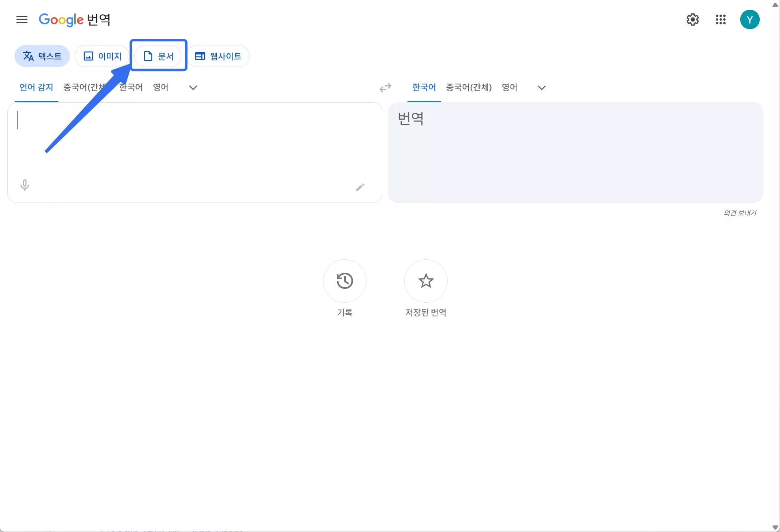
Task: Open the 저장된 번역 saved translations
Action: point(426,281)
